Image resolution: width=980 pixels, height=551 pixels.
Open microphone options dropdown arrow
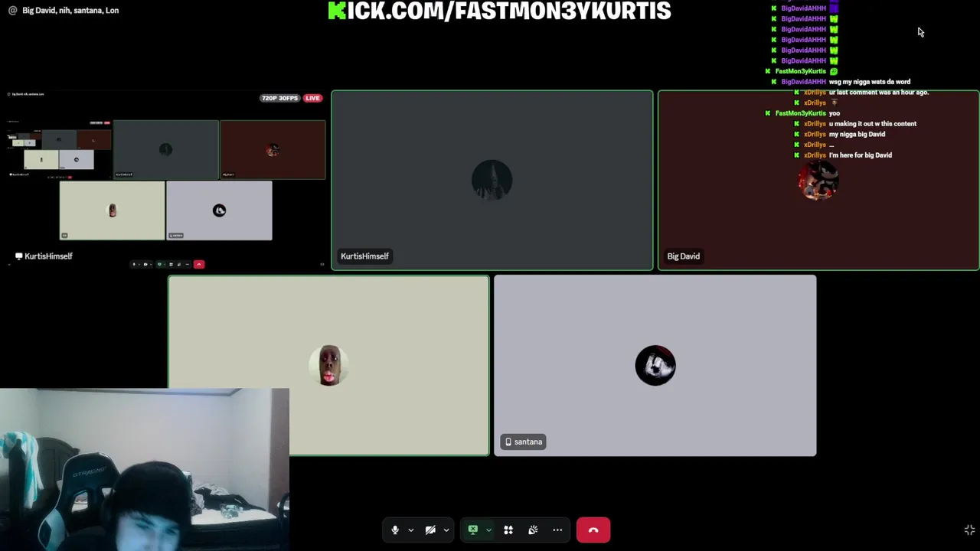coord(410,530)
